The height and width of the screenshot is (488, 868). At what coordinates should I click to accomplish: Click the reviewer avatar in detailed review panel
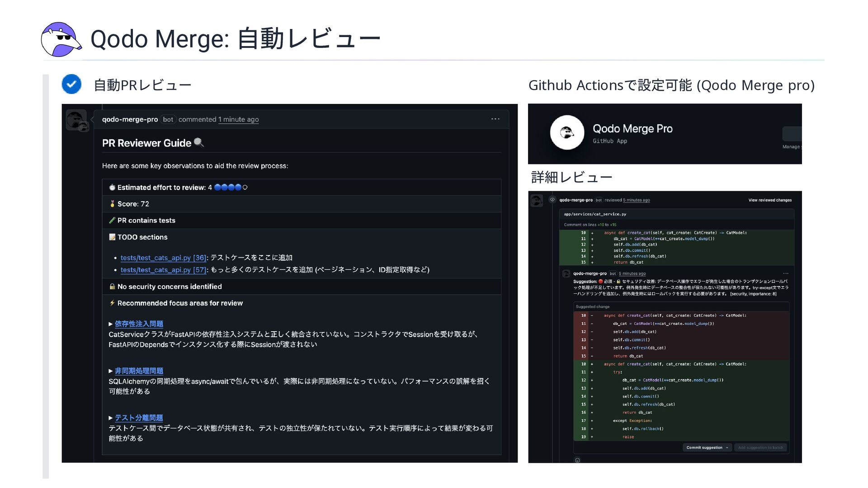537,200
